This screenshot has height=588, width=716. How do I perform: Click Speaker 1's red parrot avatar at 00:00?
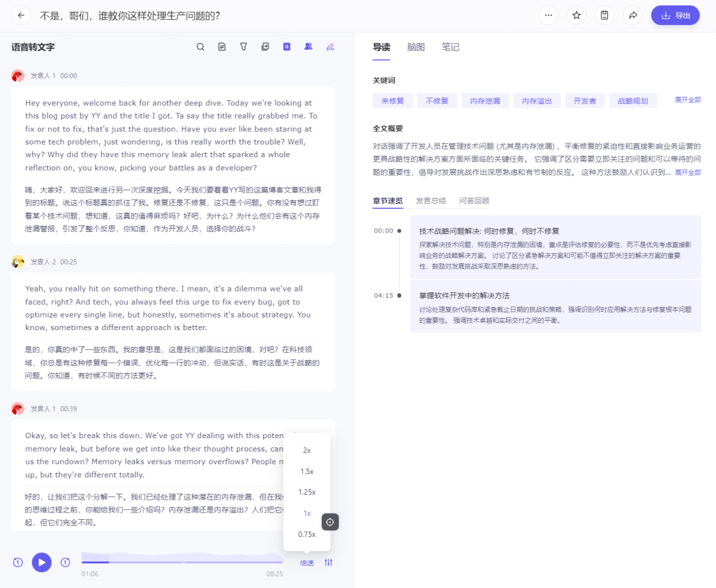point(18,76)
